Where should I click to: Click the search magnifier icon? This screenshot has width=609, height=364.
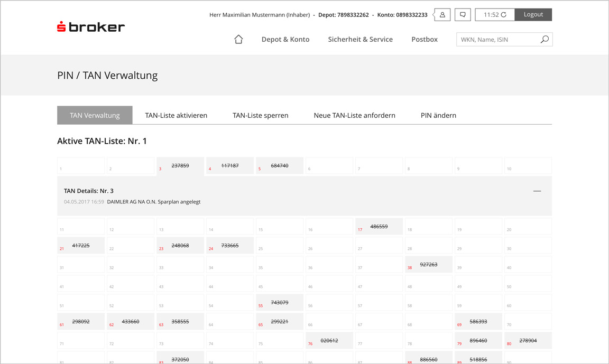(545, 39)
